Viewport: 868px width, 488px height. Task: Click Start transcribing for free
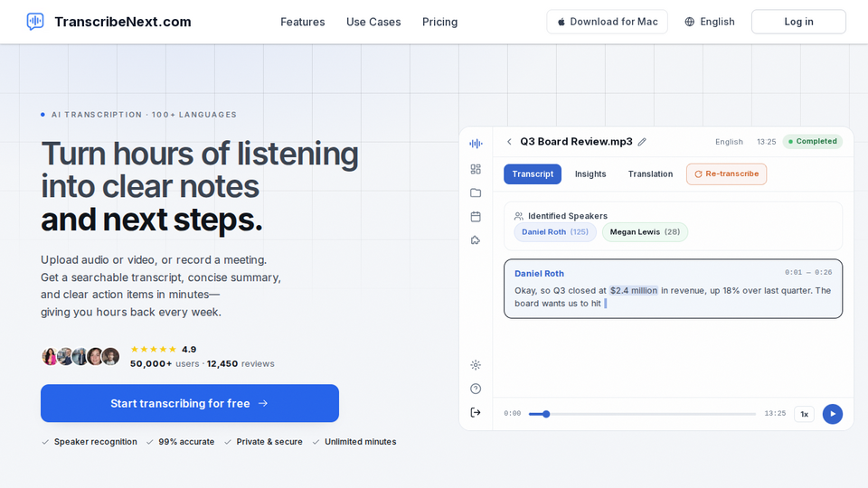189,403
